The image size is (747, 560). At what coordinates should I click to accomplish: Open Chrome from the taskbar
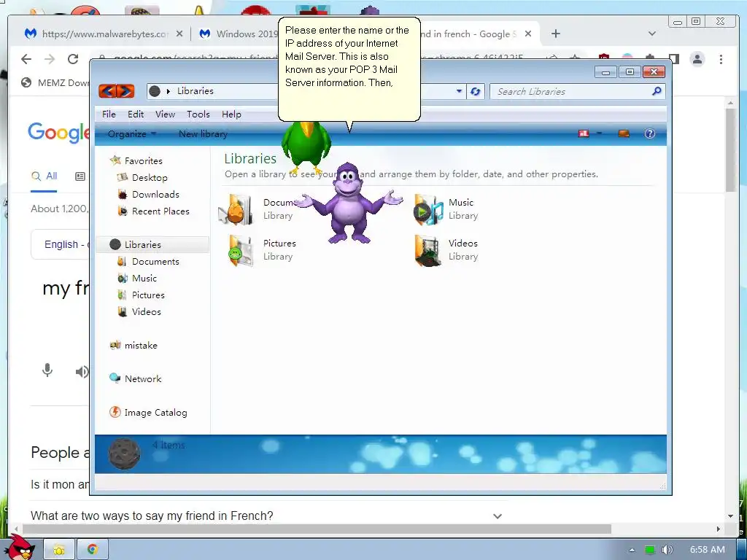(x=93, y=550)
